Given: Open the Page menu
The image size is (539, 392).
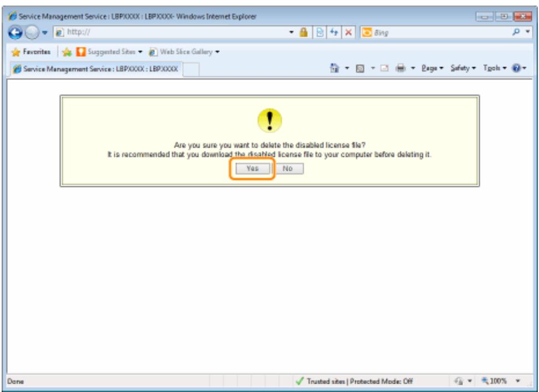Looking at the screenshot, I should point(432,68).
